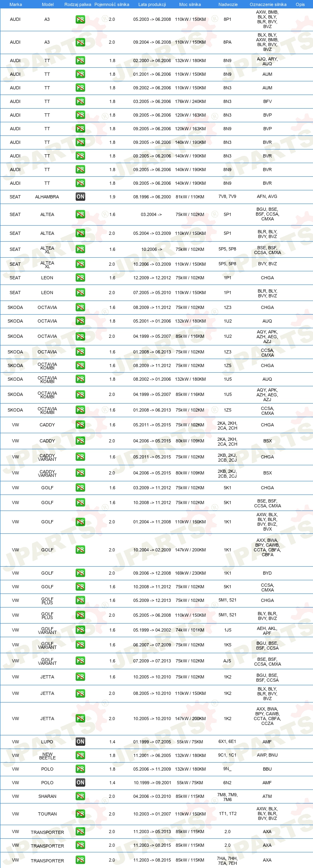The height and width of the screenshot is (868, 313).
Task: Click fuel icon in VW Sharan row
Action: click(80, 796)
